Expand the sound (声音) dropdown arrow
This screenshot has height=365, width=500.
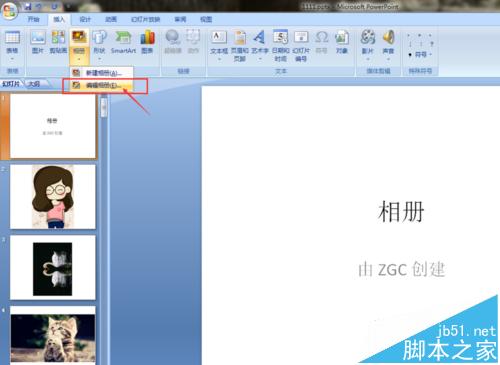[388, 59]
